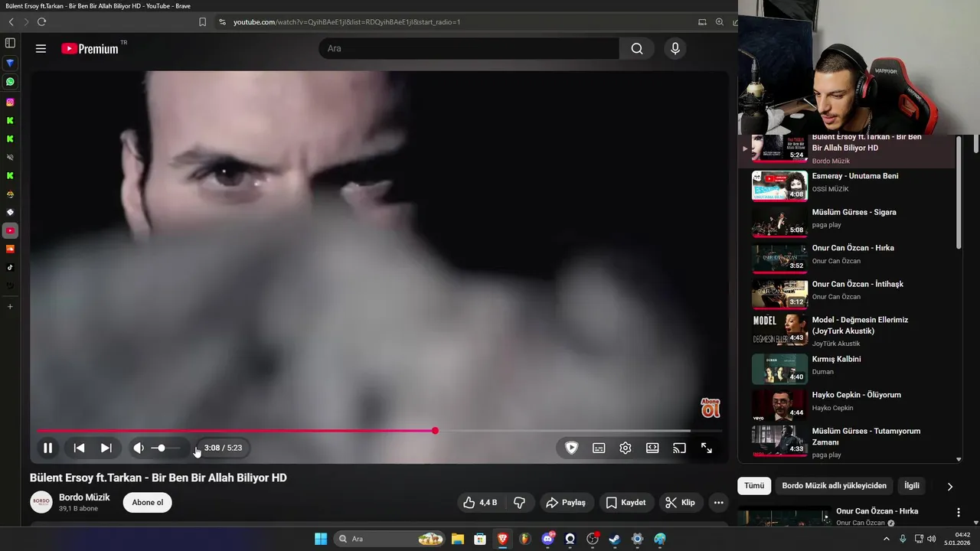Go back with browser back arrow

(x=11, y=22)
